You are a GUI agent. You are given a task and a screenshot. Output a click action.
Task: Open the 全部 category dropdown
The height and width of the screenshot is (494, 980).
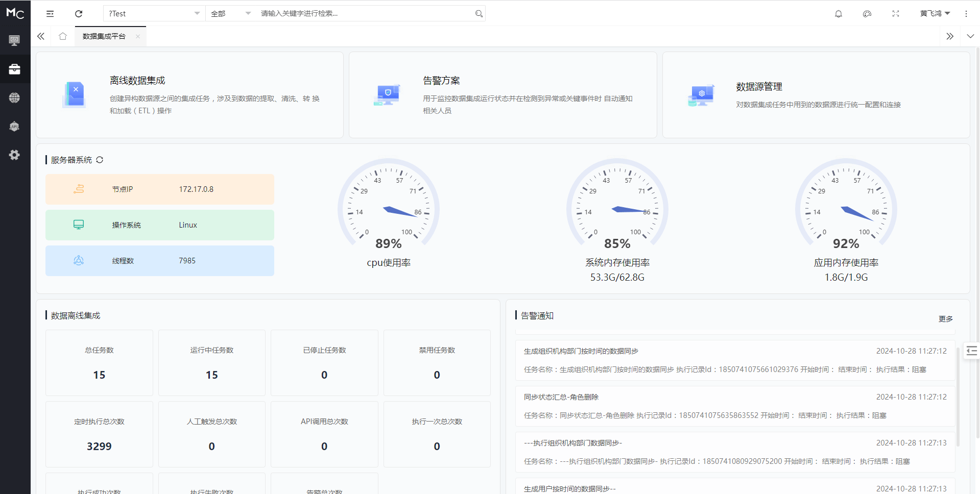coord(230,13)
